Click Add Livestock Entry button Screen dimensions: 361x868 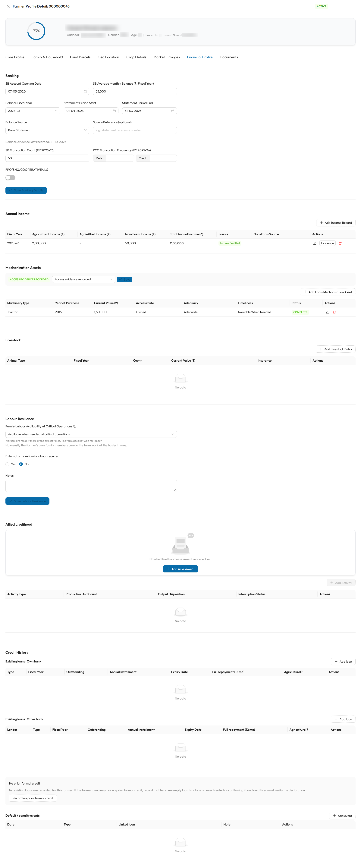[335, 349]
